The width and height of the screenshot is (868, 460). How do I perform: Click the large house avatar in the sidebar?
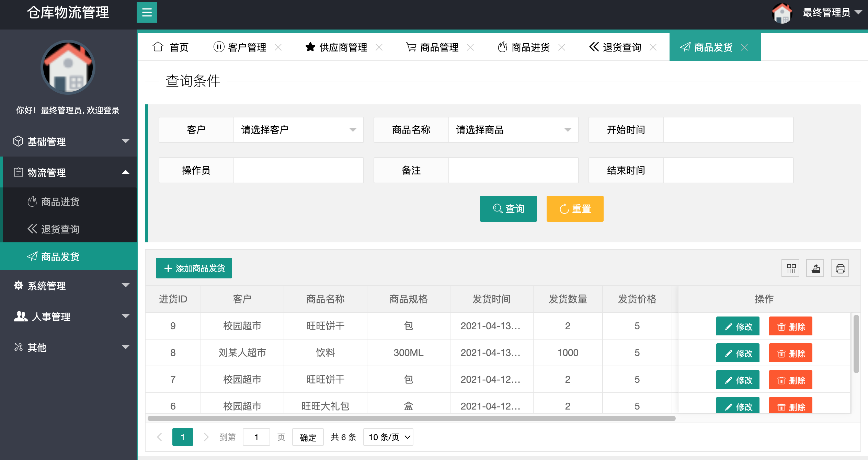click(68, 67)
